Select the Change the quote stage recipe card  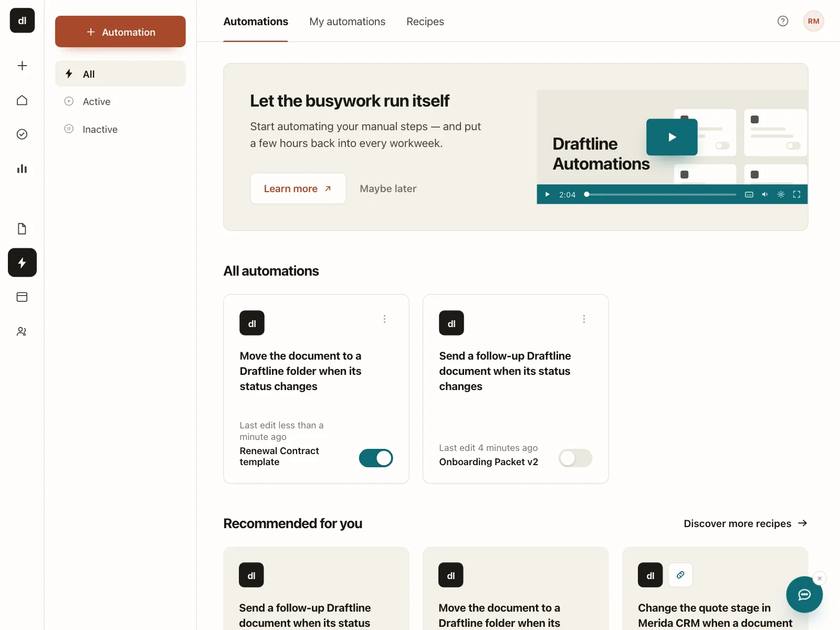pyautogui.click(x=715, y=589)
